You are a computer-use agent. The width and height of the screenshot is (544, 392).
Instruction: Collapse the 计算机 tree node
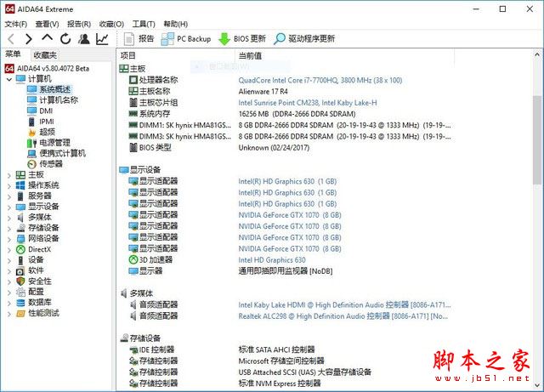tap(9, 79)
